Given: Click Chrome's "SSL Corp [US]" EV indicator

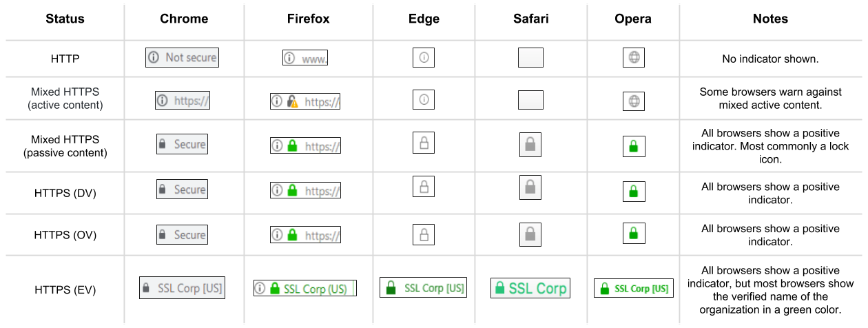Looking at the screenshot, I should coord(183,288).
